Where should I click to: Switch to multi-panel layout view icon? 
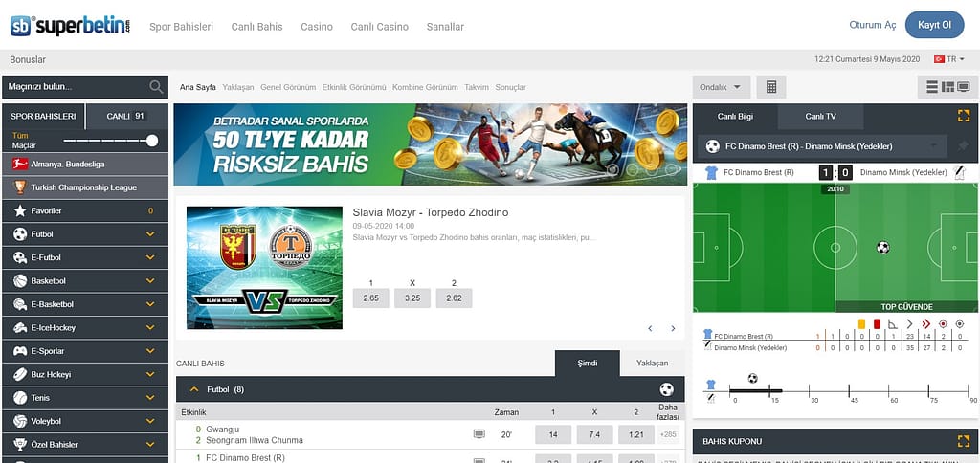pyautogui.click(x=947, y=87)
